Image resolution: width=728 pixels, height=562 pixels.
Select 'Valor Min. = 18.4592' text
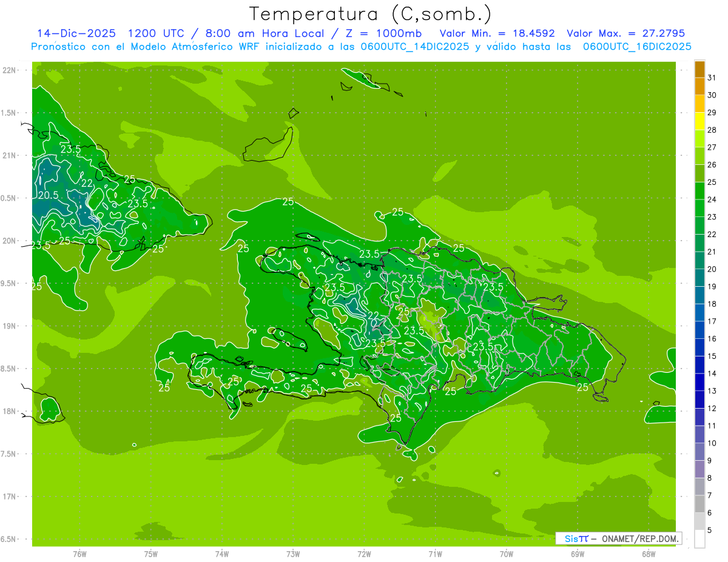coord(497,33)
